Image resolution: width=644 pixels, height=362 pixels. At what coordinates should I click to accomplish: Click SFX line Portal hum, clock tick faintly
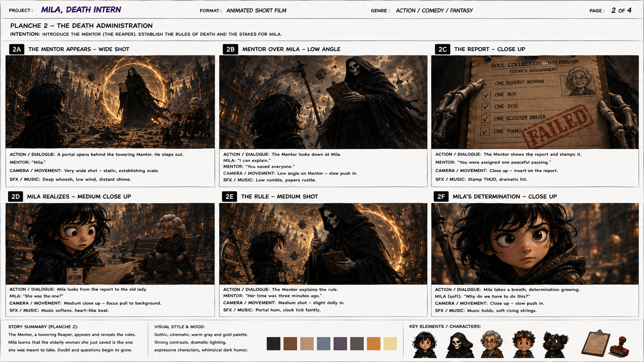tap(272, 310)
